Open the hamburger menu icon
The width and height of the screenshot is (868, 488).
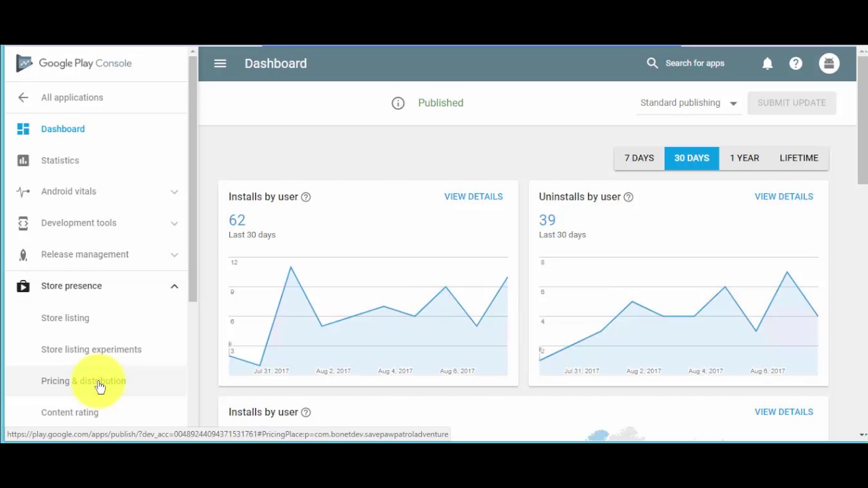tap(220, 63)
